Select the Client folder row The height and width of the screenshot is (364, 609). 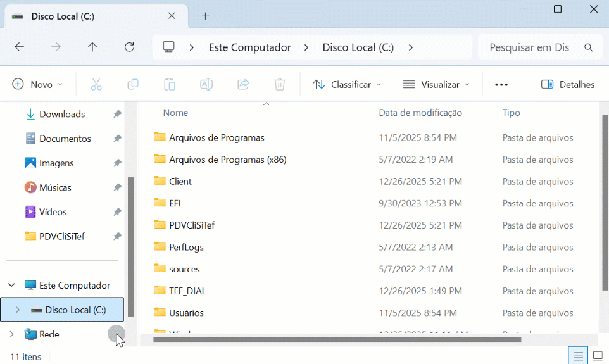pyautogui.click(x=369, y=182)
